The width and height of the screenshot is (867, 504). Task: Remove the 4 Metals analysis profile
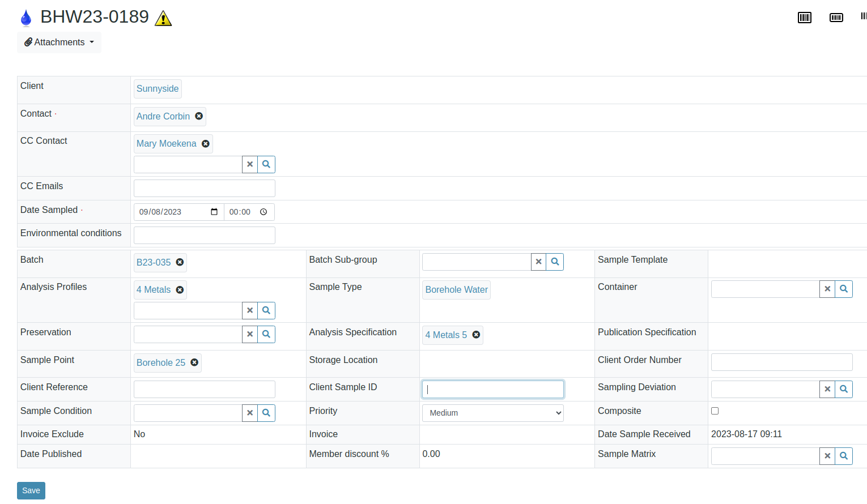coord(180,289)
